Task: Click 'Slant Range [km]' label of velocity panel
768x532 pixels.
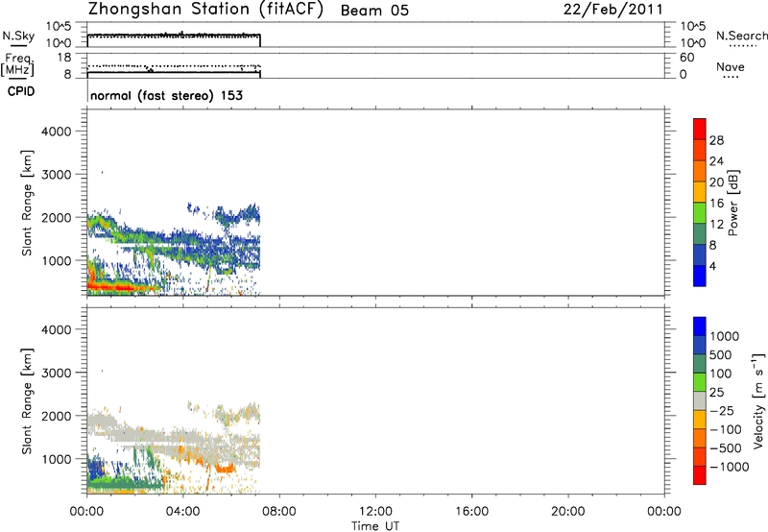Action: pyautogui.click(x=27, y=401)
